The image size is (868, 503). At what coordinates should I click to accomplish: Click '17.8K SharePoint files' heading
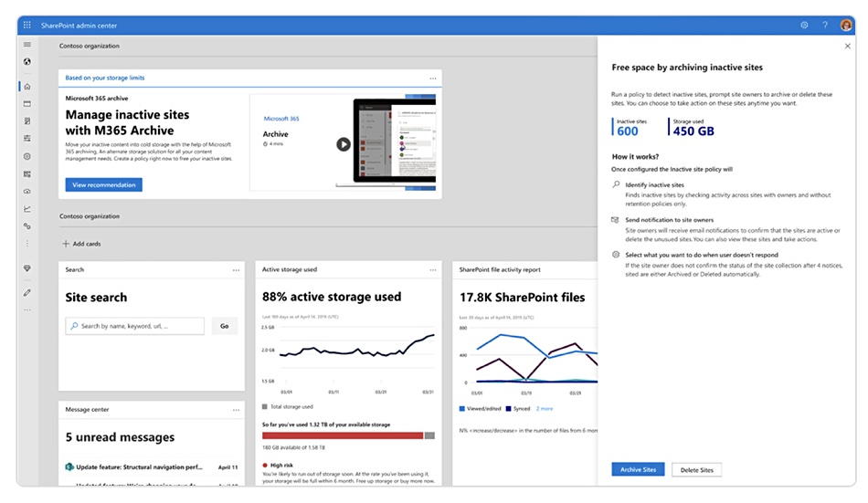point(522,298)
